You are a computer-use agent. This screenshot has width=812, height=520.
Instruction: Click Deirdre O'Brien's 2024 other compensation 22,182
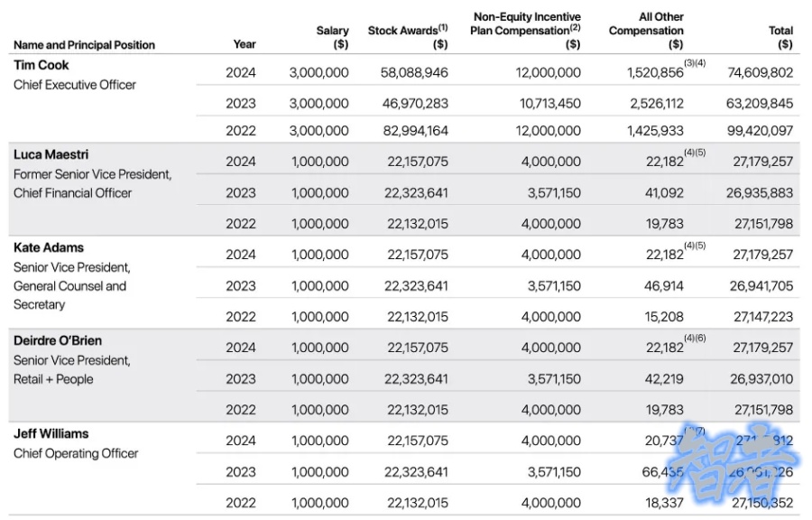[664, 348]
